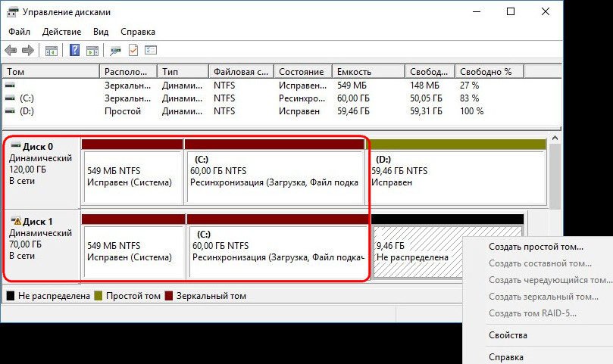Click the toolbar icon with the red checkmark
This screenshot has height=364, width=613.
point(133,51)
